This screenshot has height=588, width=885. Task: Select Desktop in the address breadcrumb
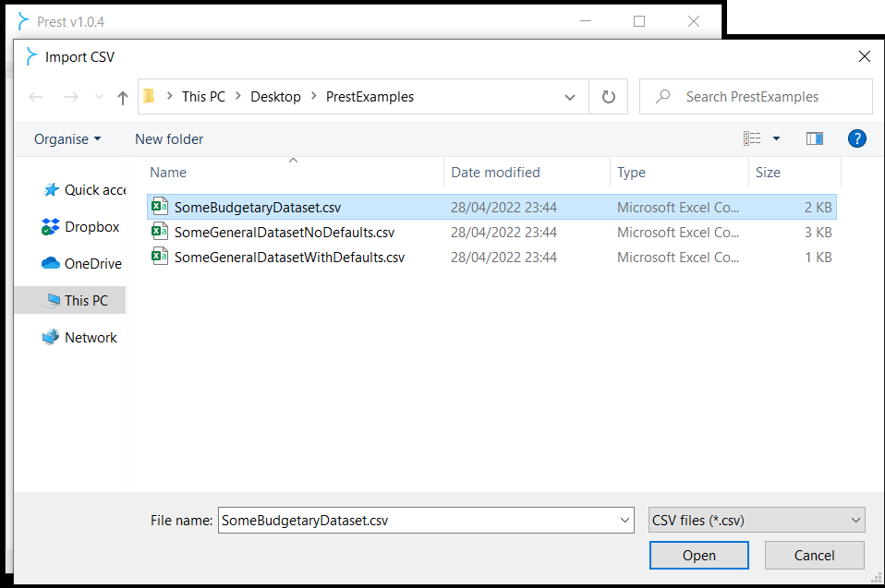pos(275,97)
